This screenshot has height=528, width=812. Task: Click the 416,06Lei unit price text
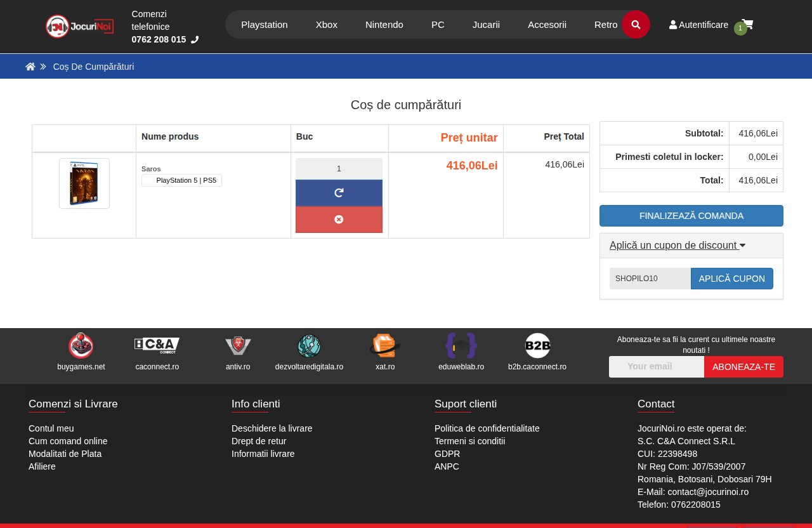[x=472, y=166]
